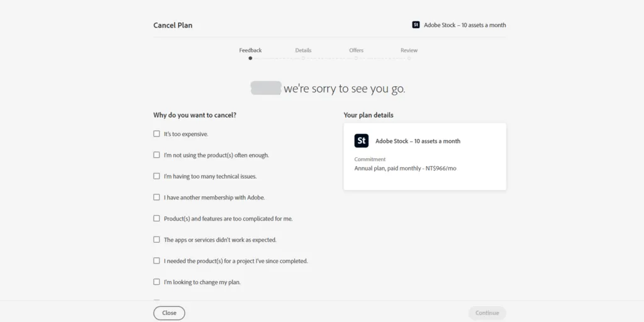Click the Adobe Stock icon in plan card
This screenshot has height=322, width=644.
click(x=362, y=141)
